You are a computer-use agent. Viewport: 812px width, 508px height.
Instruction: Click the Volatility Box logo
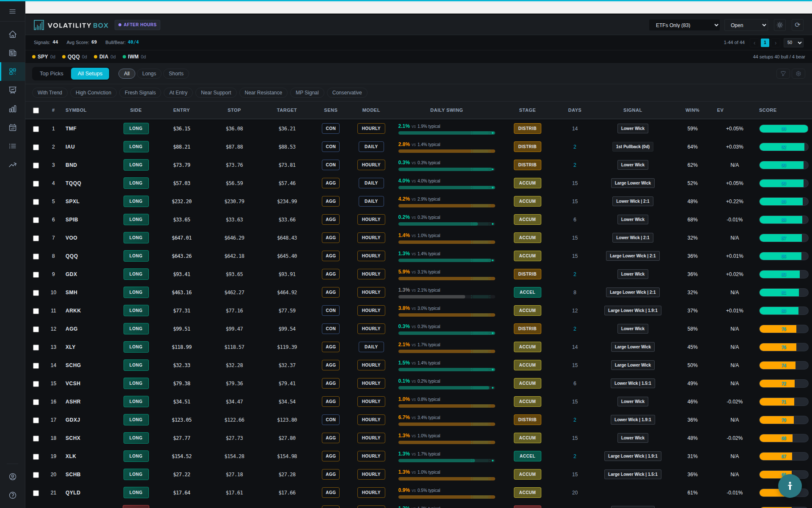coord(71,25)
